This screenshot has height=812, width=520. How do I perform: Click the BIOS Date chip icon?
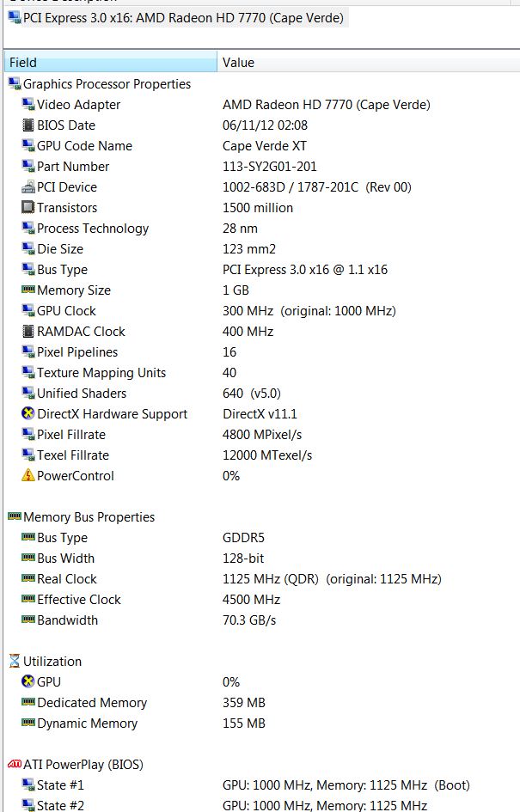pos(28,125)
